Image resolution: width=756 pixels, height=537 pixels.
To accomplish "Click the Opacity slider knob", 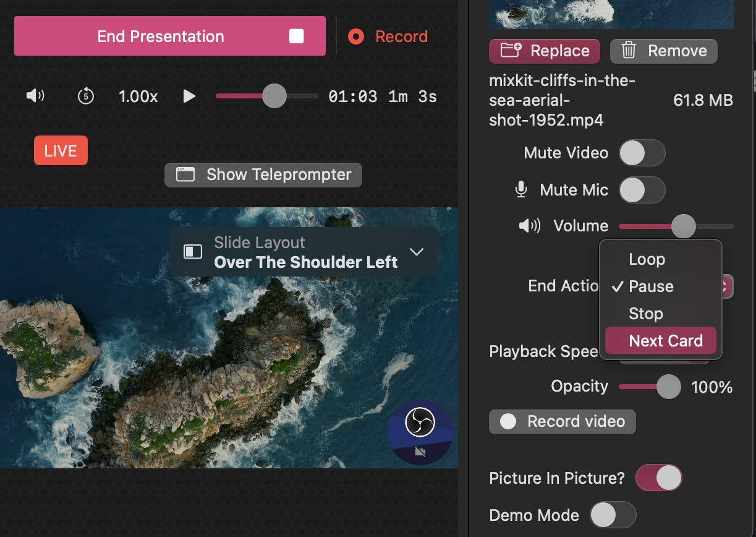I will 668,387.
